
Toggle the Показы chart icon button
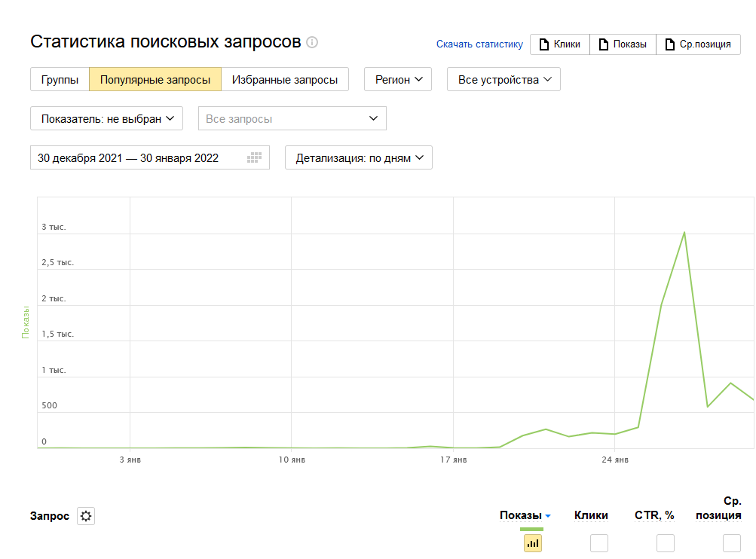533,544
